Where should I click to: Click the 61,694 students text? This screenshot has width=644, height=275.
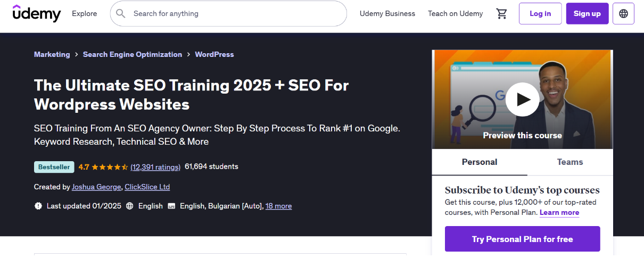coord(211,166)
